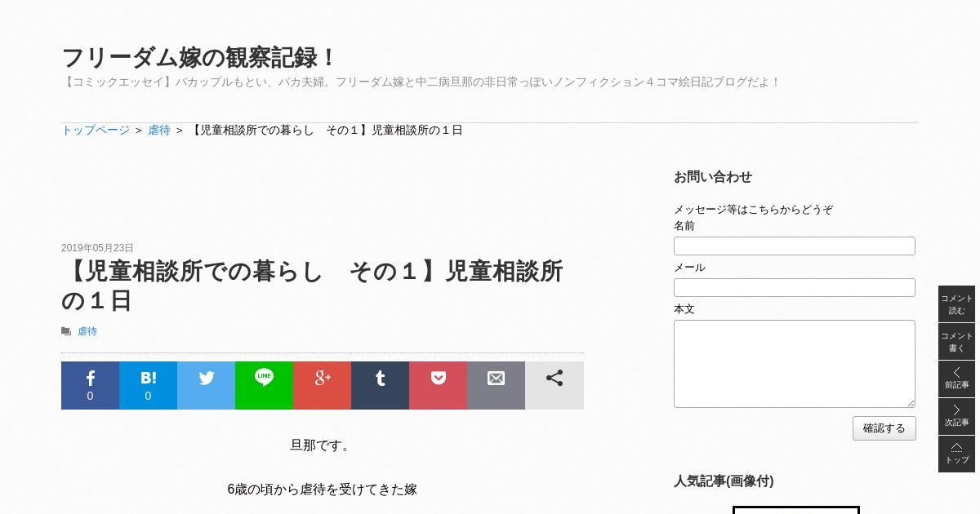Click the text メッセージ等はこちらからどうぞ
980x514 pixels.
[x=753, y=210]
